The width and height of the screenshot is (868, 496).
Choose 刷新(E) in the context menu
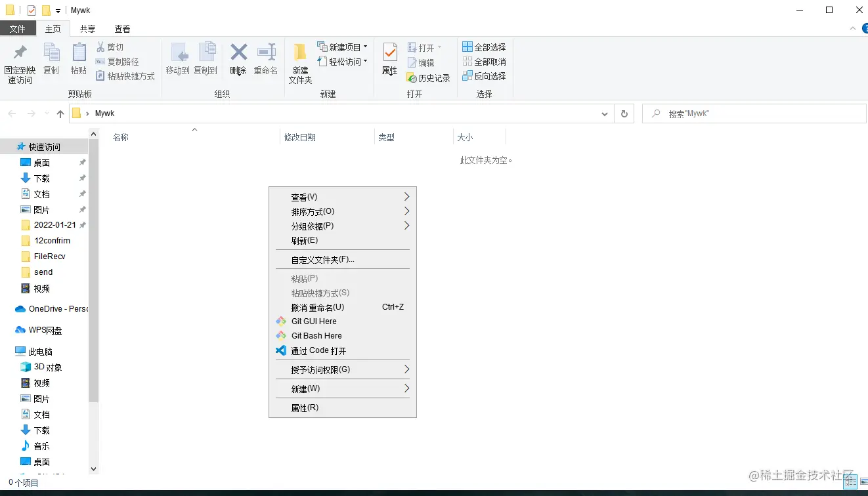pos(343,241)
